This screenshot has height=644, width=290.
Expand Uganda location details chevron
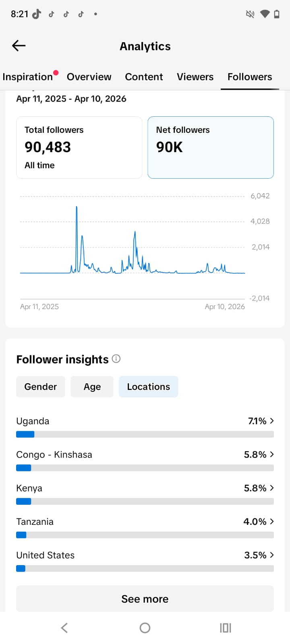click(x=272, y=421)
